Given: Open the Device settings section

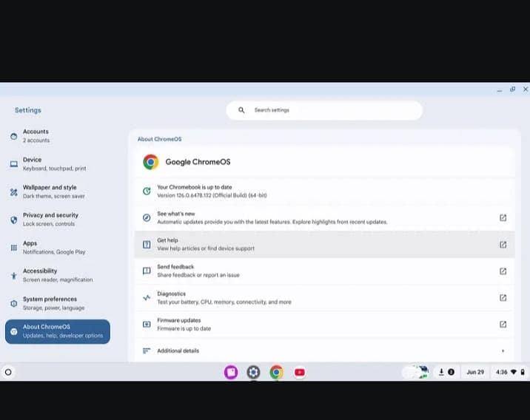Looking at the screenshot, I should [x=58, y=163].
